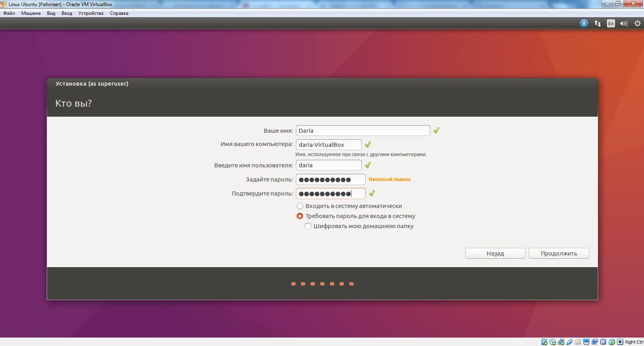Click the 'Кто вы?' heading
This screenshot has height=346, width=644.
point(74,103)
